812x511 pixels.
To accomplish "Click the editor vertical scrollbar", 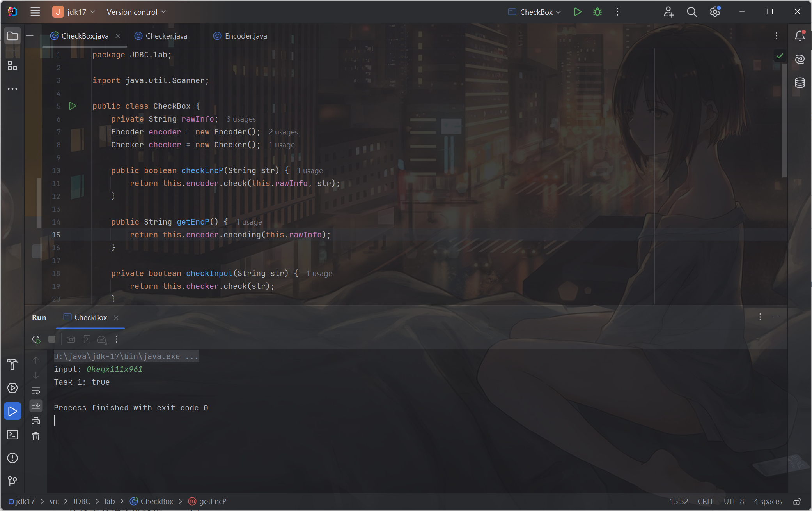I will tap(784, 121).
